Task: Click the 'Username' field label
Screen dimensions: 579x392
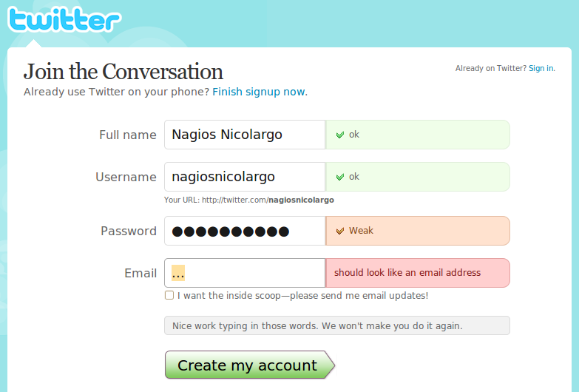Action: point(126,177)
